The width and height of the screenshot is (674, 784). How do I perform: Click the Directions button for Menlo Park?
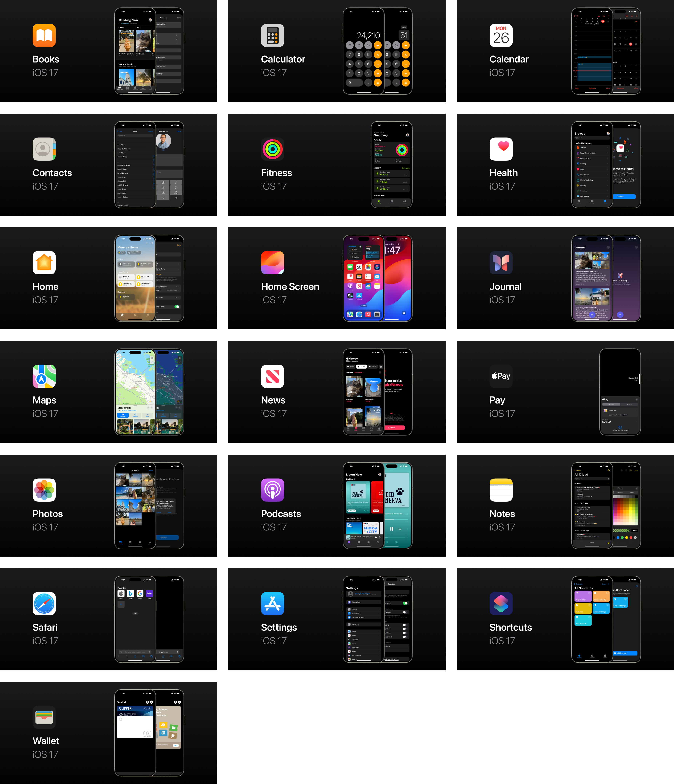[123, 415]
